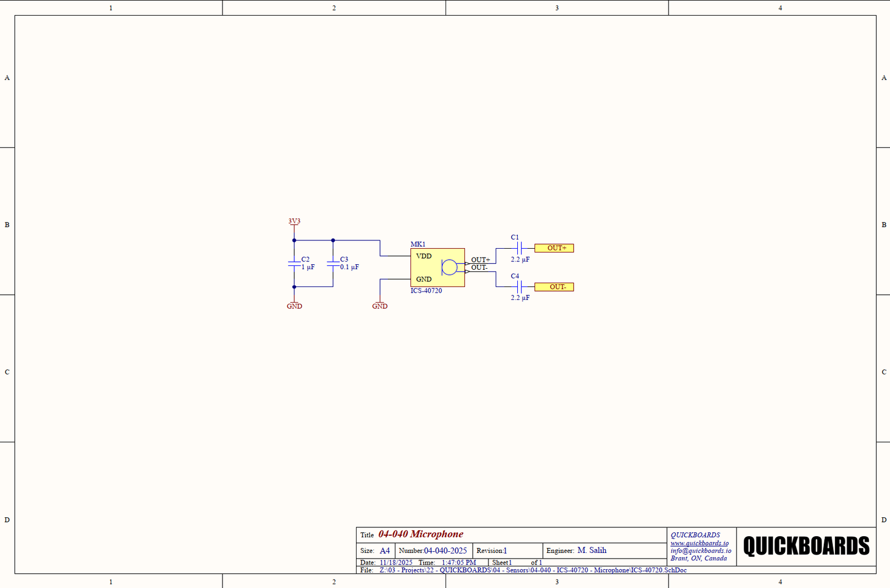Select the microphone circle symbol inside MK1
The image size is (890, 588).
point(449,268)
